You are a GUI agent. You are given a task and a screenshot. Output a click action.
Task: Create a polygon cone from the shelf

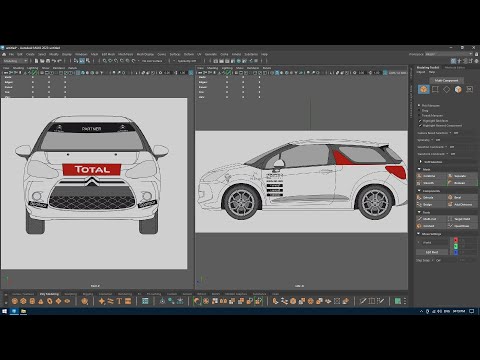tap(41, 301)
